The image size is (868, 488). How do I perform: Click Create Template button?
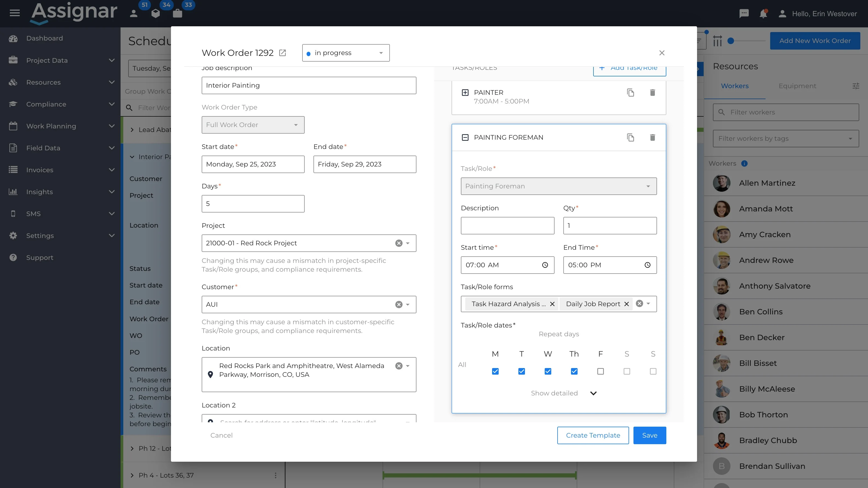593,435
